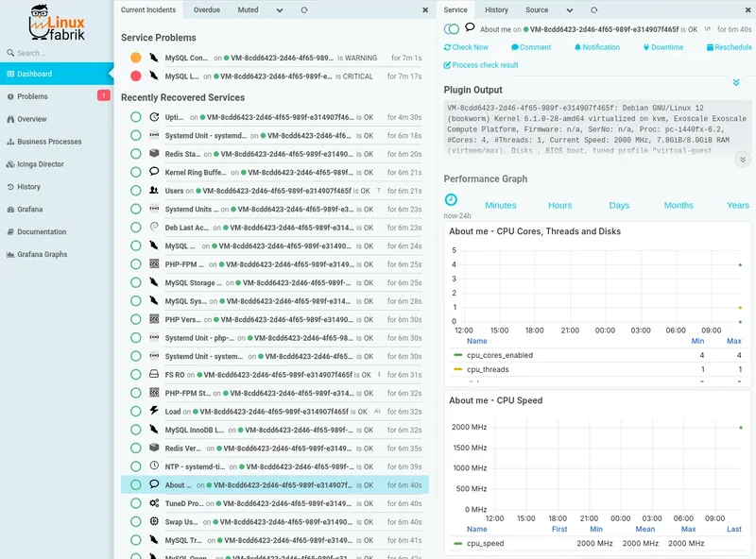Screen dimensions: 756x559
Task: Click the FS RO disk icon
Action: [x=154, y=374]
